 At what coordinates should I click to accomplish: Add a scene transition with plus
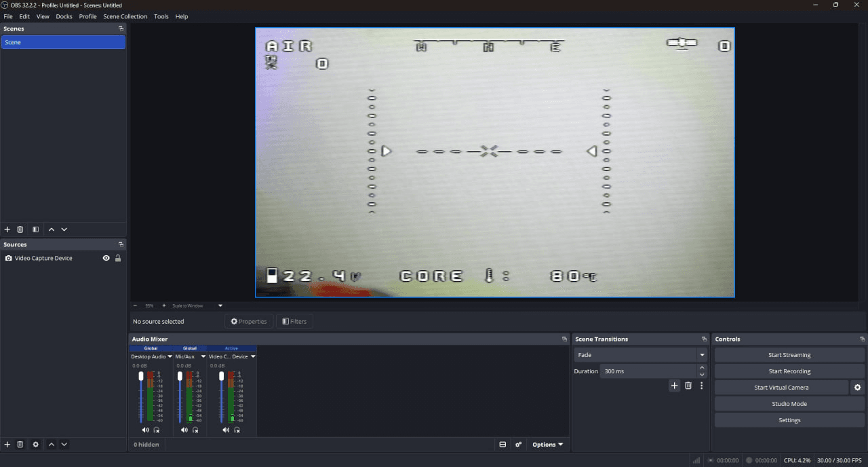[x=674, y=386]
